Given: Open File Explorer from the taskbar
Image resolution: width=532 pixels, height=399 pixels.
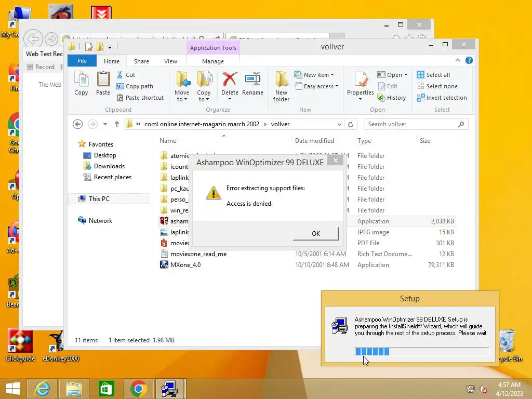Looking at the screenshot, I should (74, 389).
